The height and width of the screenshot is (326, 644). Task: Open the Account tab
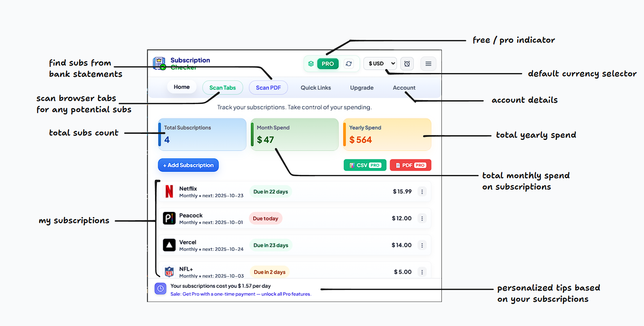pos(404,88)
